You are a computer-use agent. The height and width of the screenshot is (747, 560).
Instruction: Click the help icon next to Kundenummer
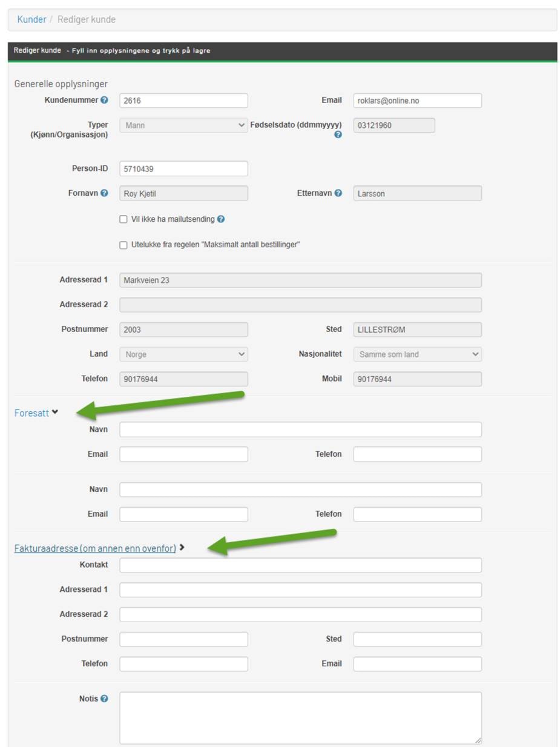coord(105,100)
